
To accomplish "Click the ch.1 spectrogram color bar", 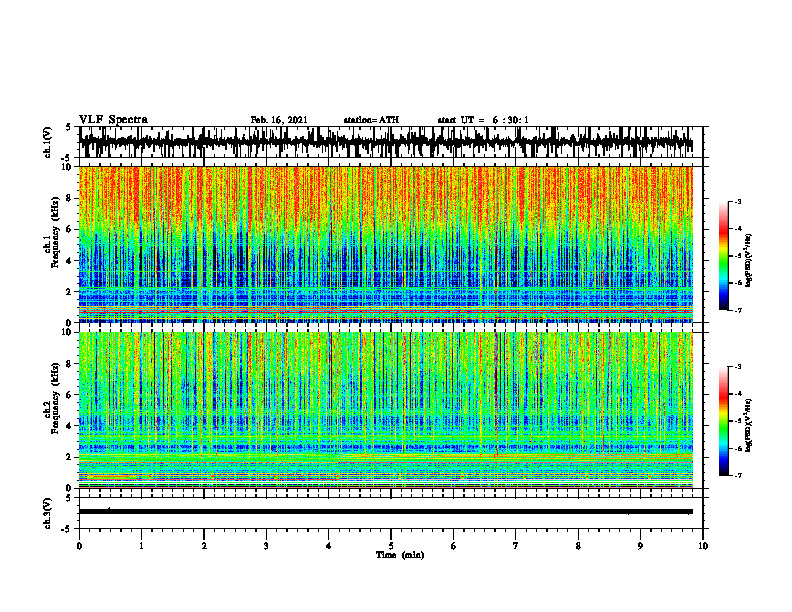I will (x=723, y=256).
